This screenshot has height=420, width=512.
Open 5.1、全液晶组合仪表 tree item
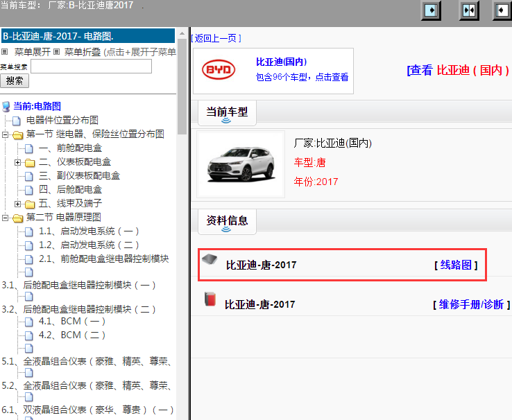[x=87, y=361]
